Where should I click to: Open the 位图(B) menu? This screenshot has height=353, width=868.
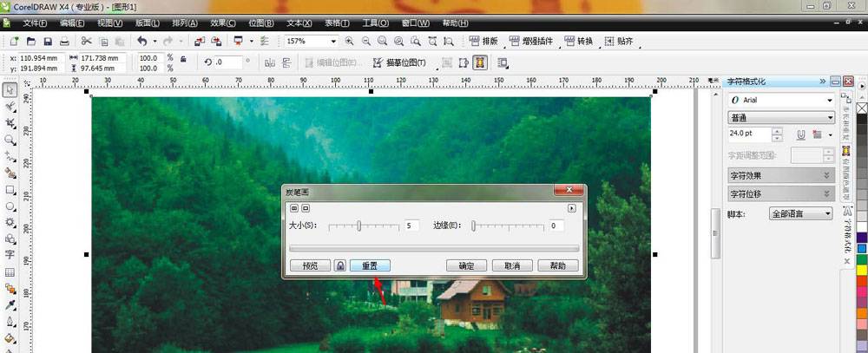point(261,23)
